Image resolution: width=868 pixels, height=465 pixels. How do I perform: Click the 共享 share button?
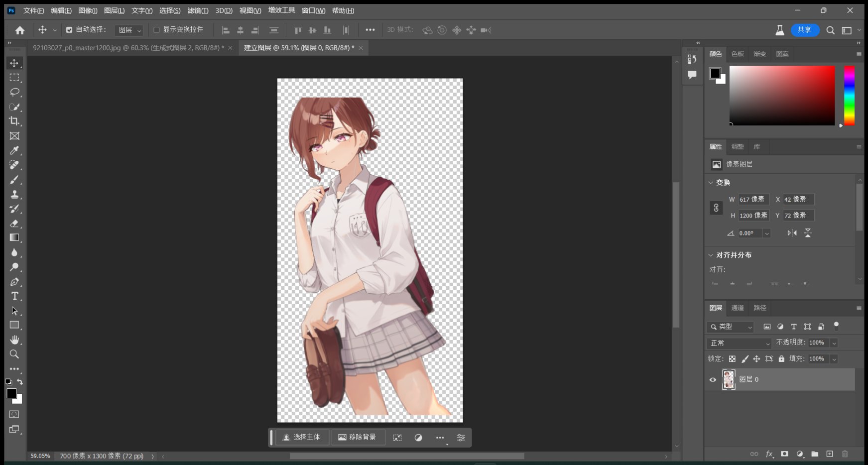(804, 30)
